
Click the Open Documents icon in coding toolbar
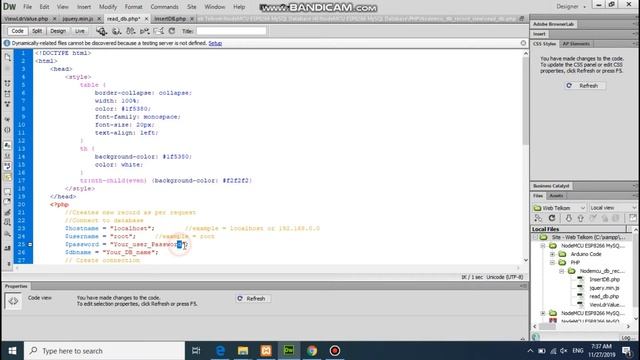(x=7, y=58)
